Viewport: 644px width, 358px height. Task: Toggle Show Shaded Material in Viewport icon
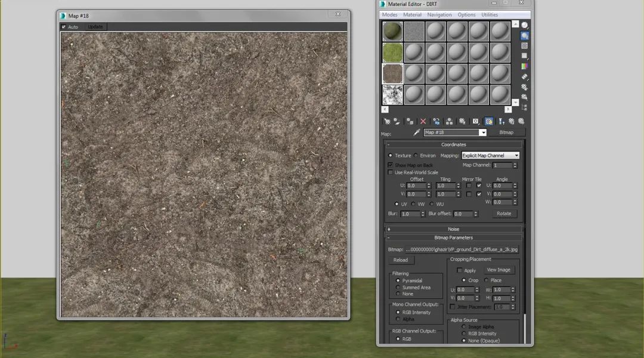coord(488,121)
